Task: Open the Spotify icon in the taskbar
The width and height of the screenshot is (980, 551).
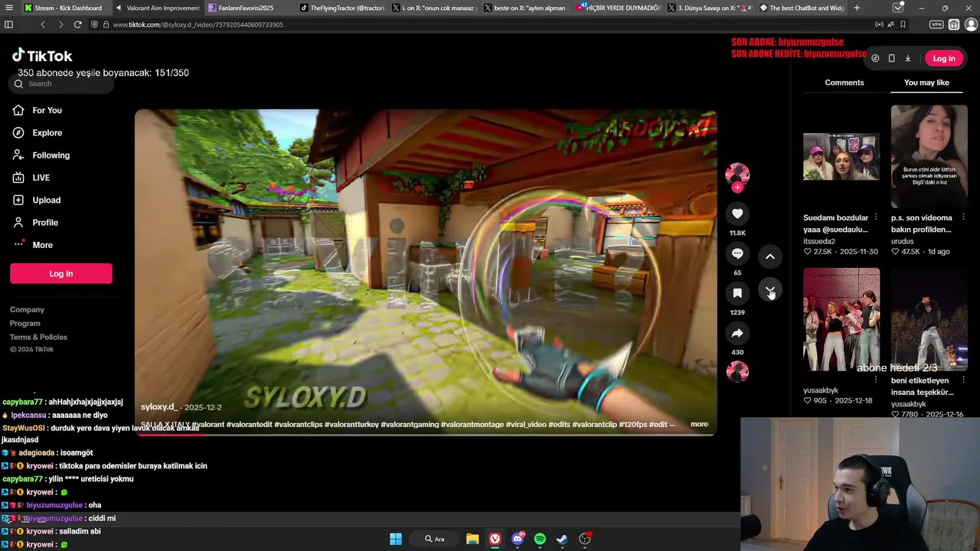Action: [540, 539]
